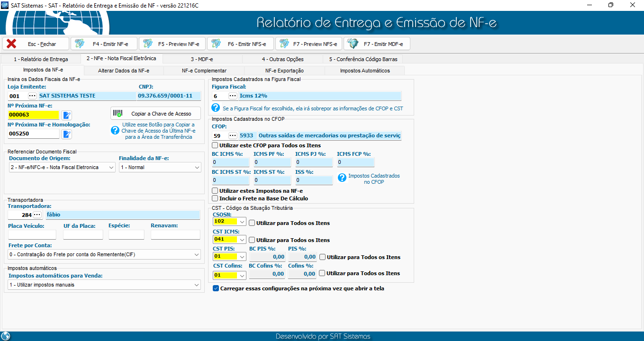Open CFOP lookup ellipsis button
The height and width of the screenshot is (341, 644).
point(232,136)
